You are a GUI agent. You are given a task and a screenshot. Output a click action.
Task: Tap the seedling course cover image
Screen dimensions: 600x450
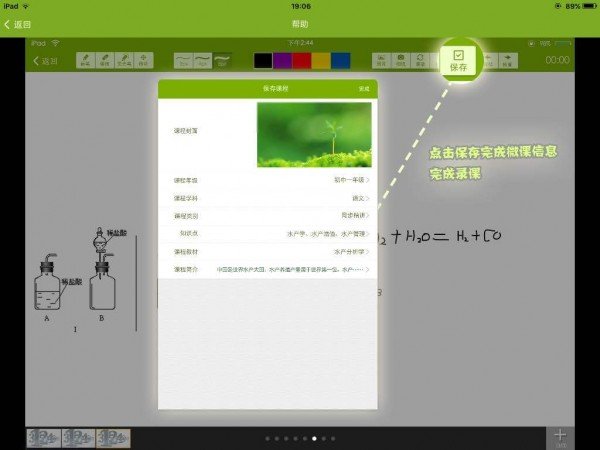313,134
